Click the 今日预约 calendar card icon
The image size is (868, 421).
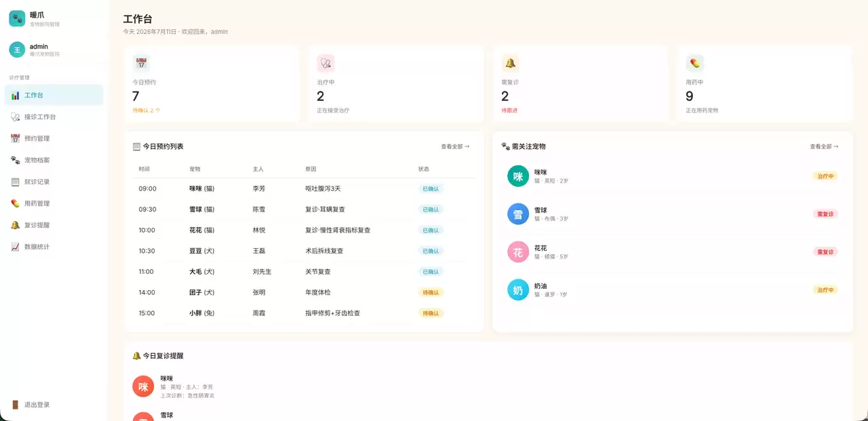tap(141, 63)
